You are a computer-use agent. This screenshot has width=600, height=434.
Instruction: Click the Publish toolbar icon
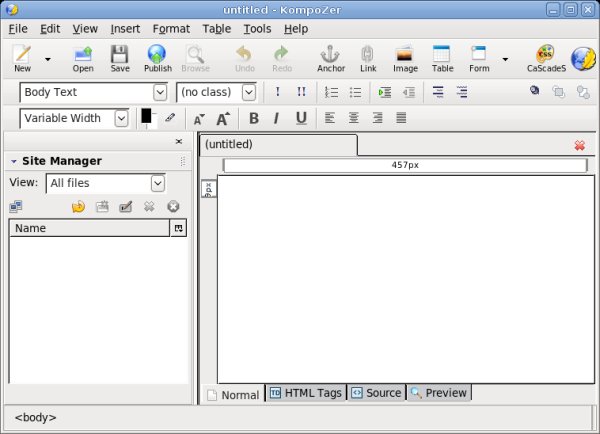(x=157, y=59)
